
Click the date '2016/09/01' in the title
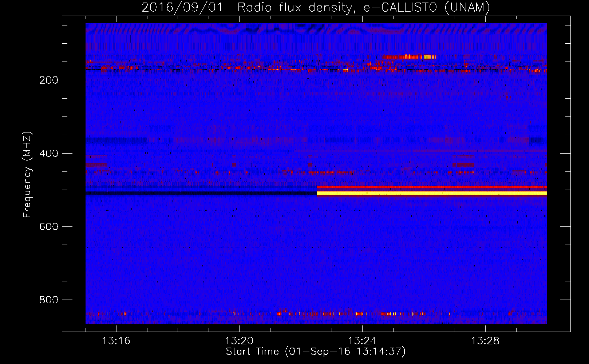182,7
